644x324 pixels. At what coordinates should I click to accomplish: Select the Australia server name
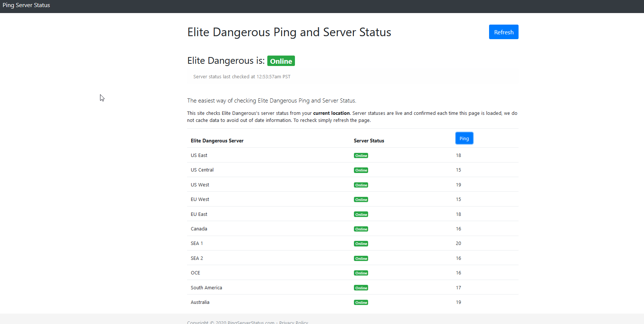pyautogui.click(x=200, y=302)
